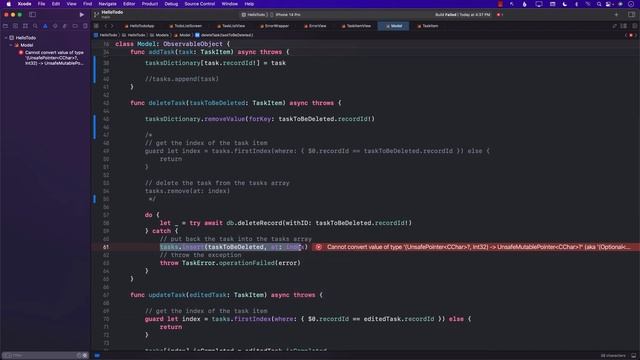Open the Navigate menu
This screenshot has width=640, height=360.
[107, 4]
